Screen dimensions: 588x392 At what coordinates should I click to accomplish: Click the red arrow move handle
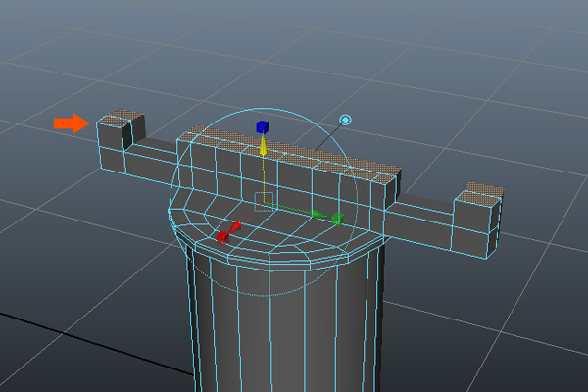[235, 227]
